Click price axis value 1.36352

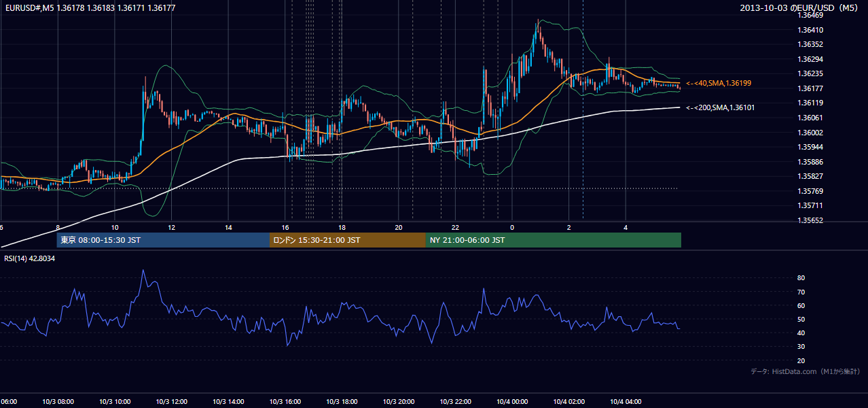click(811, 44)
